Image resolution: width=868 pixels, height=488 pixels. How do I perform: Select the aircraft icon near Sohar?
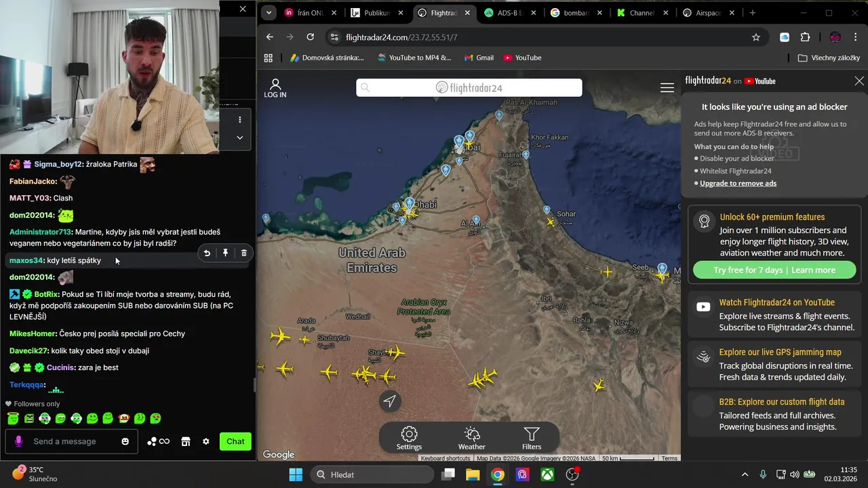[551, 222]
